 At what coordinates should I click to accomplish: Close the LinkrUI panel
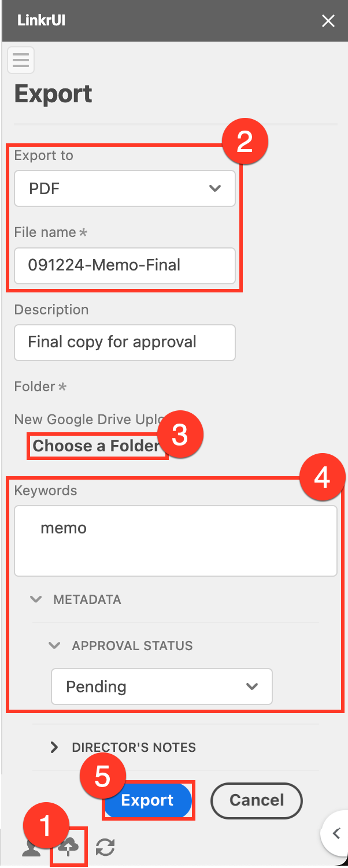[x=328, y=21]
